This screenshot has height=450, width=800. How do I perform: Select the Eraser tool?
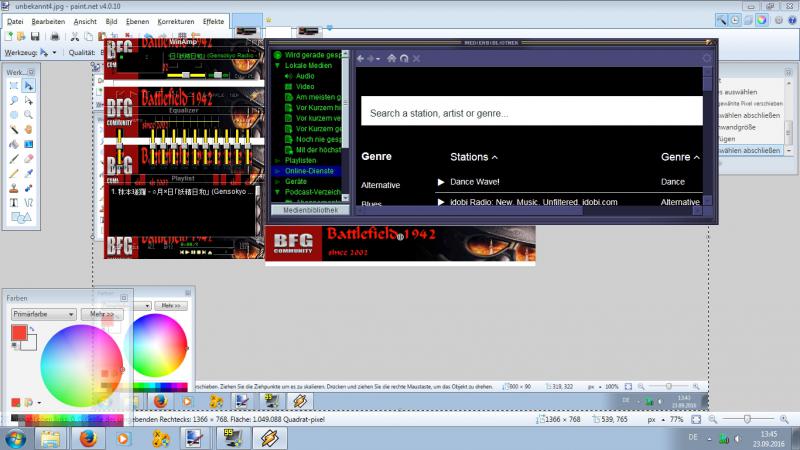pos(29,159)
